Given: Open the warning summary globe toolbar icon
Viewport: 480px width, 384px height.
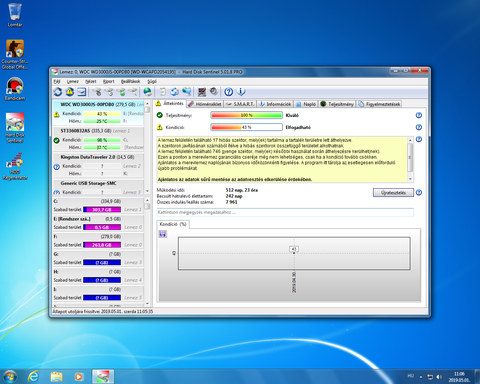Looking at the screenshot, I should (70, 92).
